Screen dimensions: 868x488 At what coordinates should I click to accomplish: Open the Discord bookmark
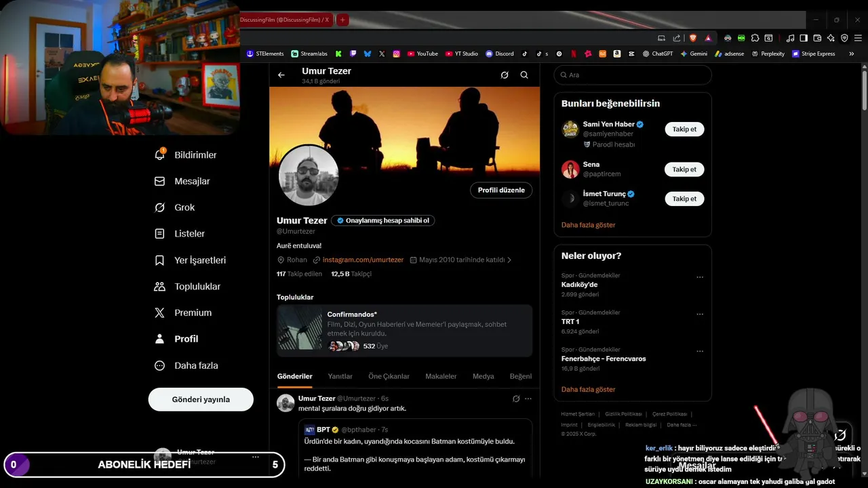coord(500,54)
